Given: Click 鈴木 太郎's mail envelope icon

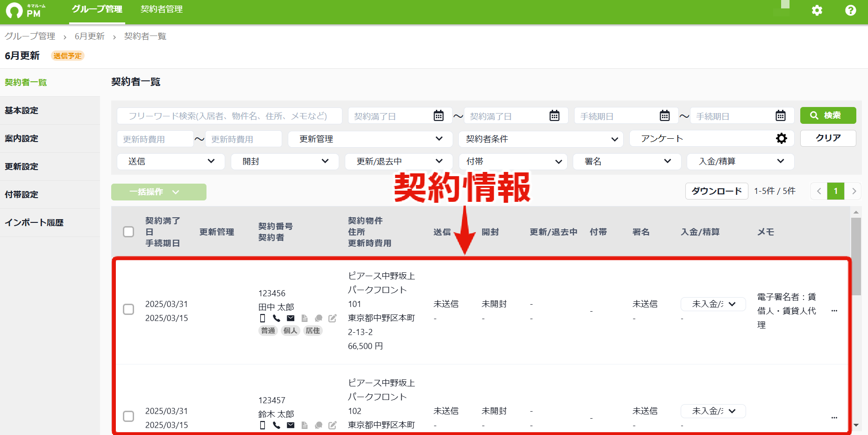Looking at the screenshot, I should [291, 425].
